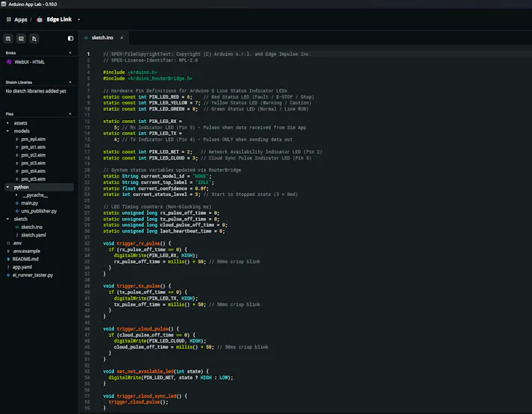532x414 pixels.
Task: Click the markdown icon beside README.md
Action: tap(8, 259)
